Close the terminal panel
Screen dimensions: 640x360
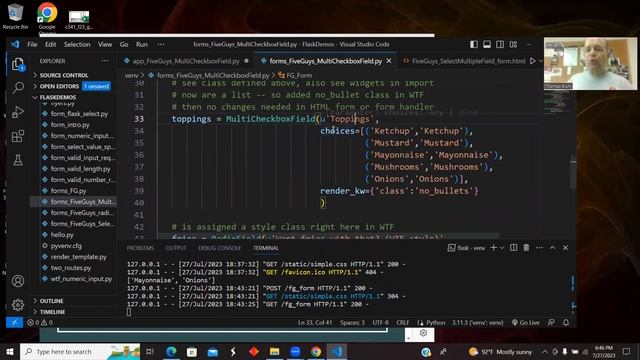(x=565, y=248)
